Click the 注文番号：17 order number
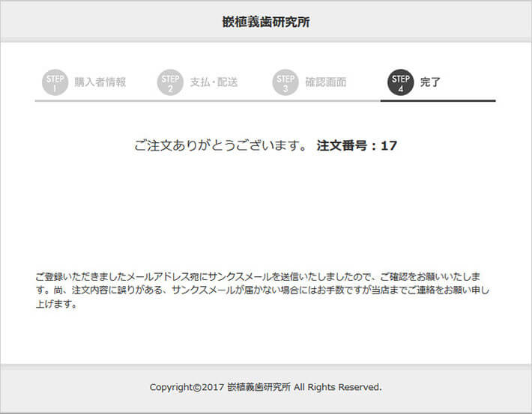Viewport: 532px width, 414px height. [357, 145]
